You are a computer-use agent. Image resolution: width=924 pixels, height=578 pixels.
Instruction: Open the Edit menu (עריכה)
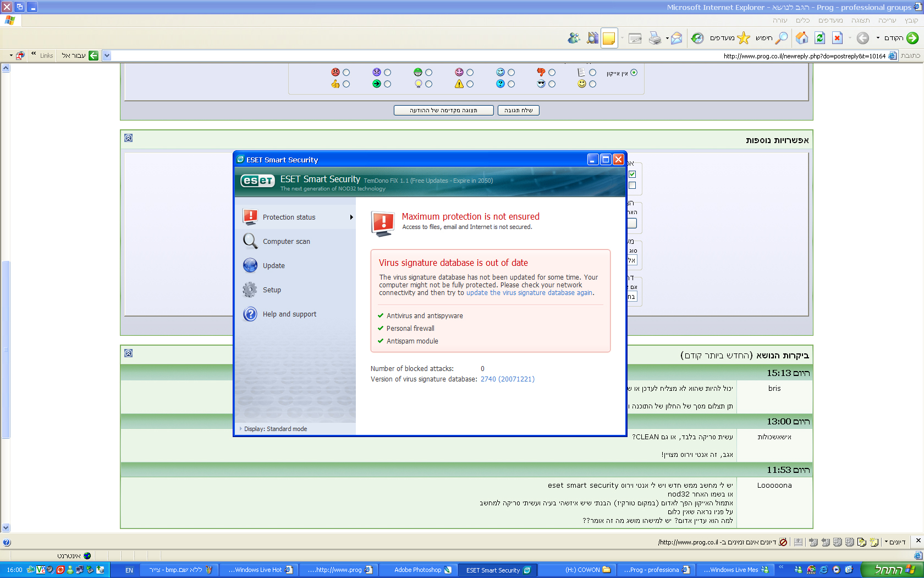887,20
